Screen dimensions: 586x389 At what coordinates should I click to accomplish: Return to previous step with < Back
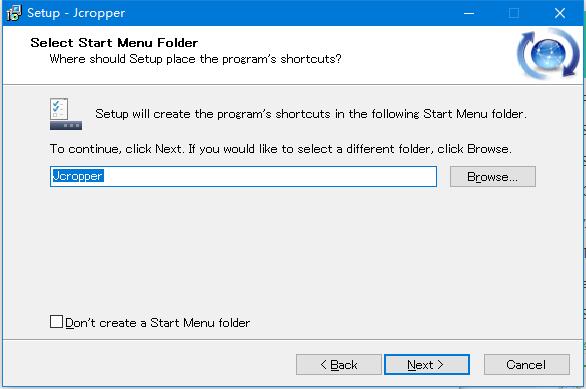point(339,364)
